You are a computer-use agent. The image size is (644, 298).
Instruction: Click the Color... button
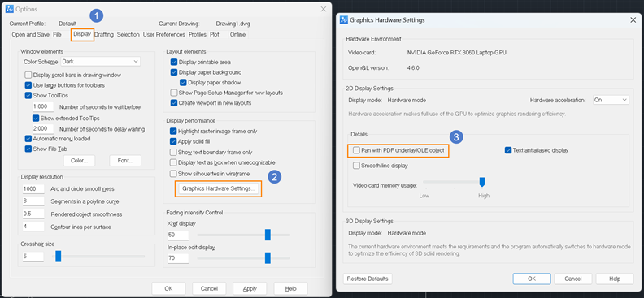(79, 161)
